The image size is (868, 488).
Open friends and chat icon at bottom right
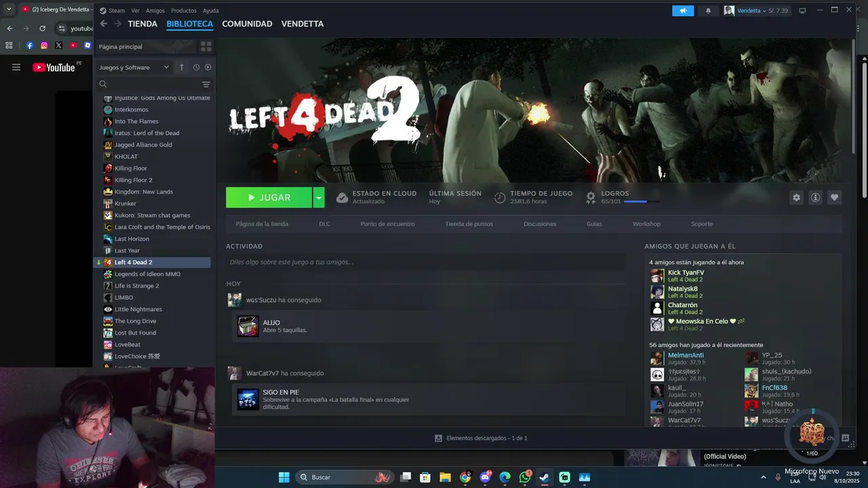point(845,438)
